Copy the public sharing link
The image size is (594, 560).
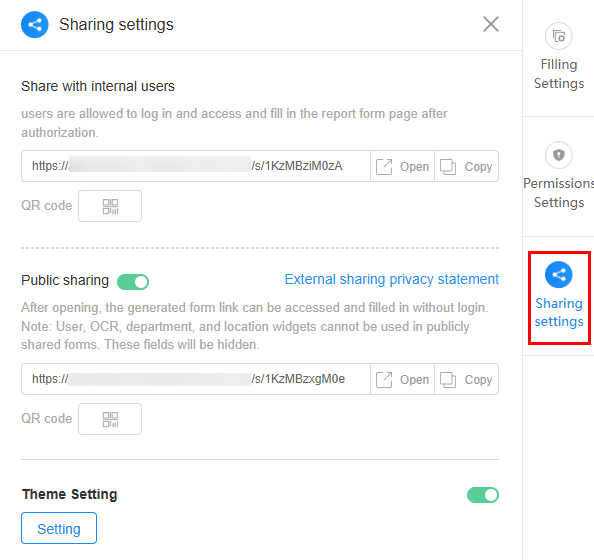pyautogui.click(x=466, y=379)
